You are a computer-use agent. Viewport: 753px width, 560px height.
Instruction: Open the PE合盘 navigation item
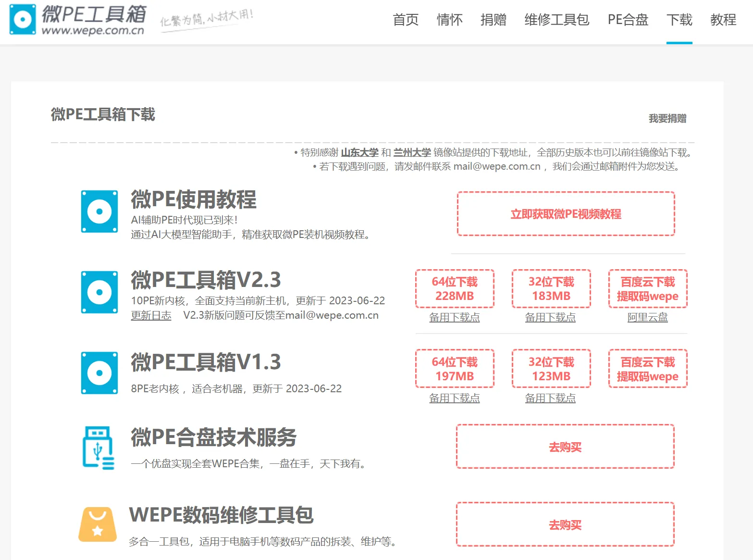coord(628,20)
